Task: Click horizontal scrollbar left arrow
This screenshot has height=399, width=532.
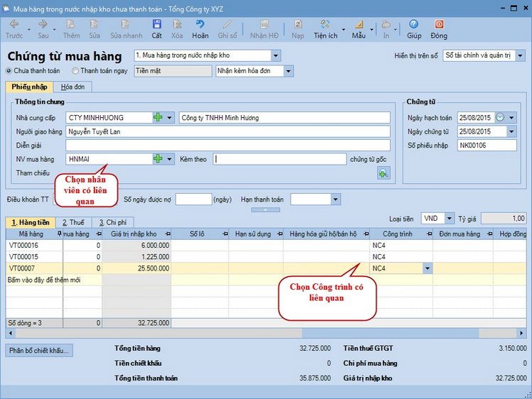Action: pos(11,333)
